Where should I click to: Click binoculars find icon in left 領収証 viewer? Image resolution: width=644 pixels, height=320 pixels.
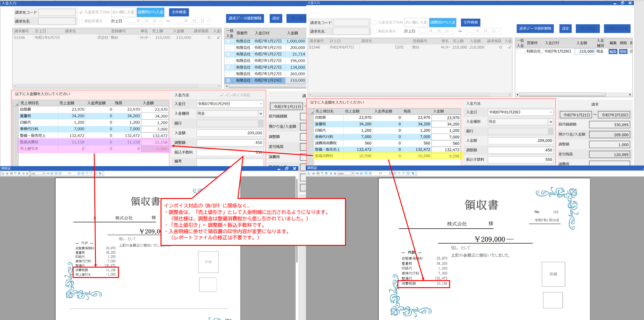pos(19,173)
